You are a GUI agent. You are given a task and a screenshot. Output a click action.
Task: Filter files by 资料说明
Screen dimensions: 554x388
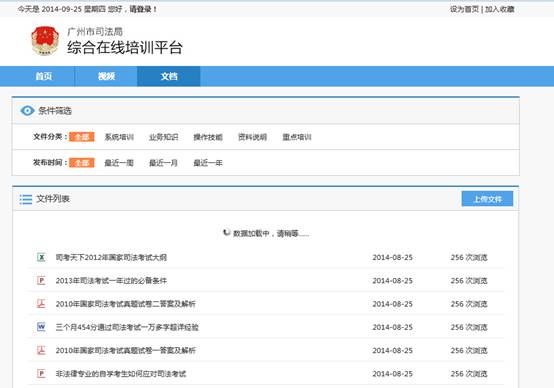pyautogui.click(x=252, y=137)
